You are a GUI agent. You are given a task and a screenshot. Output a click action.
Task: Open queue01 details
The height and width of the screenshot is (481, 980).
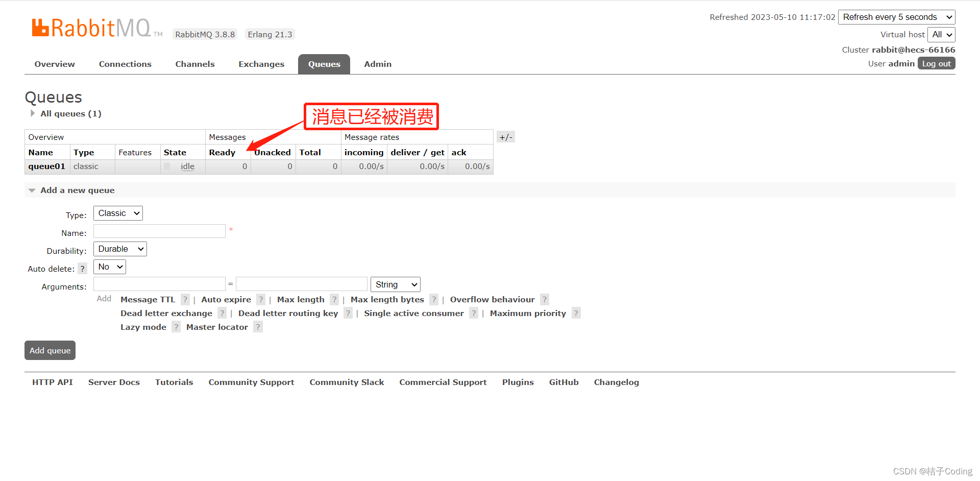pyautogui.click(x=47, y=166)
